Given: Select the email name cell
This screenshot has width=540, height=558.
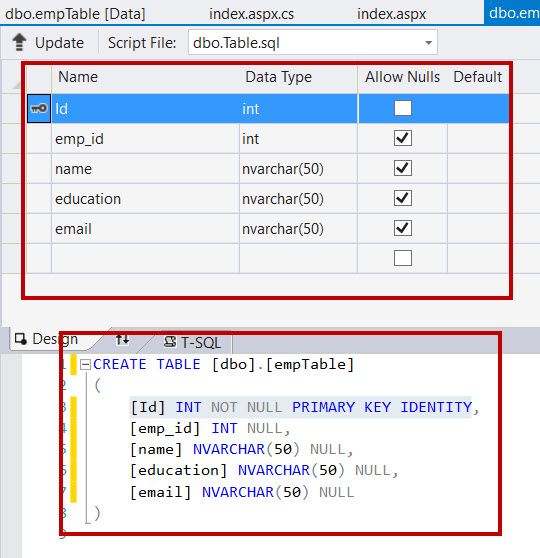Looking at the screenshot, I should pos(145,228).
